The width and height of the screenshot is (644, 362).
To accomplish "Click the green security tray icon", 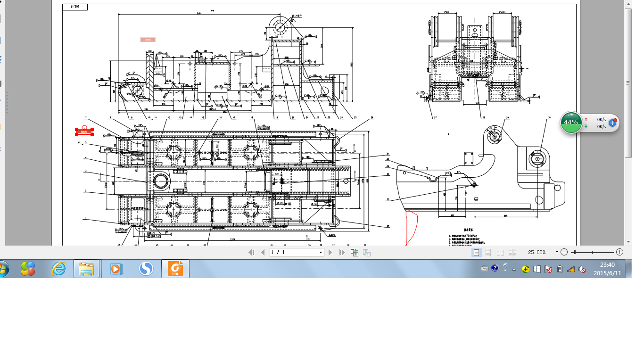I will pyautogui.click(x=525, y=269).
